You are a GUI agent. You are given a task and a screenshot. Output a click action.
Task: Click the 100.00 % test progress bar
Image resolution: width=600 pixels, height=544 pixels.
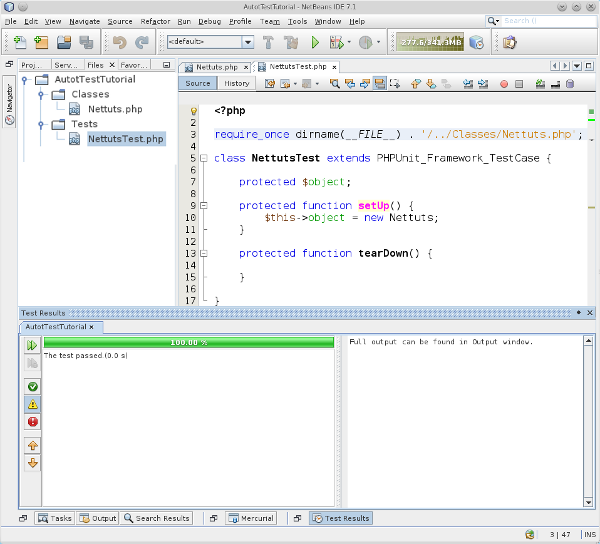(x=189, y=342)
